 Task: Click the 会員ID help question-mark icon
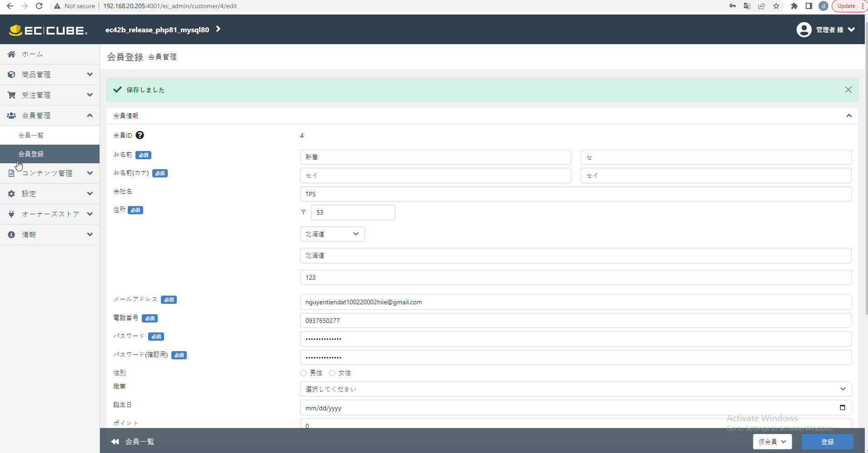click(140, 135)
